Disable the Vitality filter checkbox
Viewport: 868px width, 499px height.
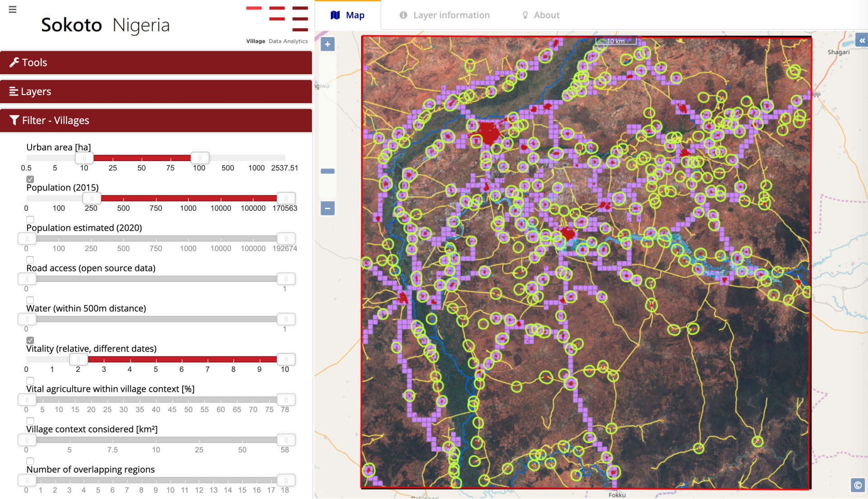click(30, 340)
